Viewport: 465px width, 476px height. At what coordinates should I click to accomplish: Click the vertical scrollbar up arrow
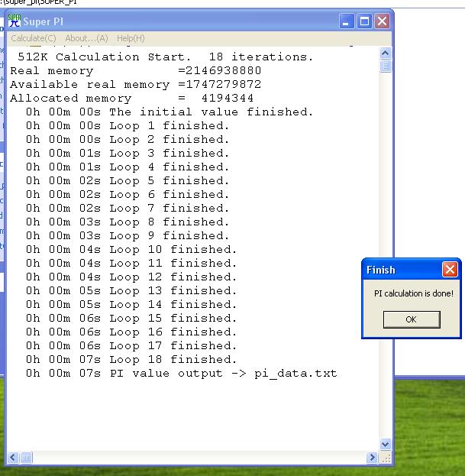pos(385,53)
